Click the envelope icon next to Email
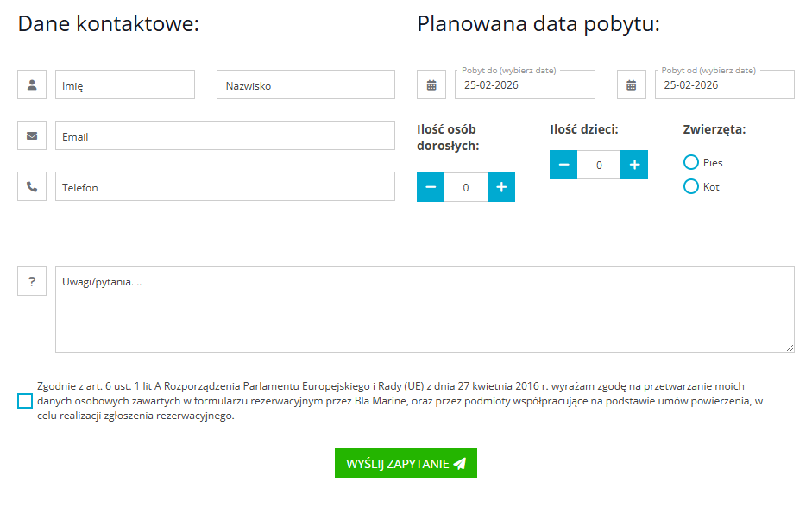Image resolution: width=812 pixels, height=507 pixels. (32, 135)
